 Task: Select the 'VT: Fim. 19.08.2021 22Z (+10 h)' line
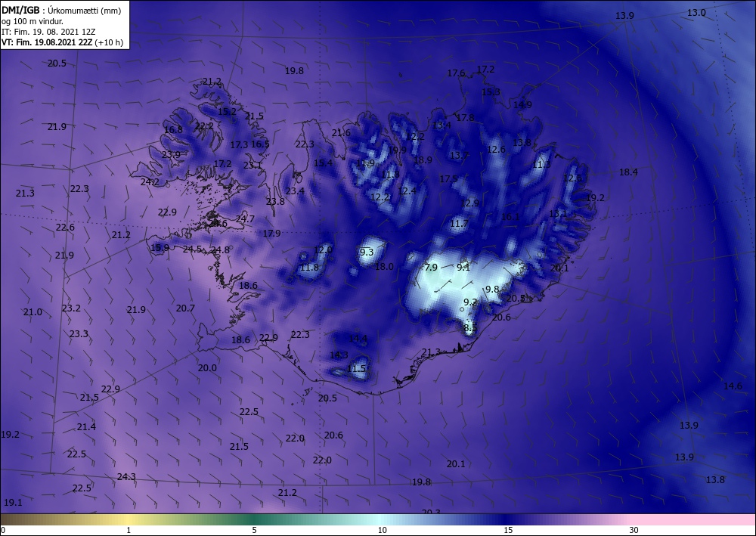(62, 42)
